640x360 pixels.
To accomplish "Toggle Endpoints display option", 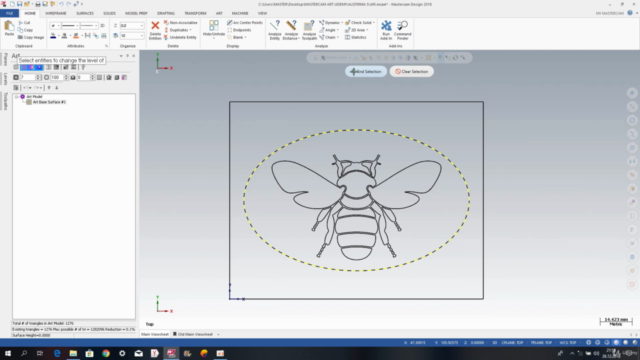I will click(x=239, y=30).
